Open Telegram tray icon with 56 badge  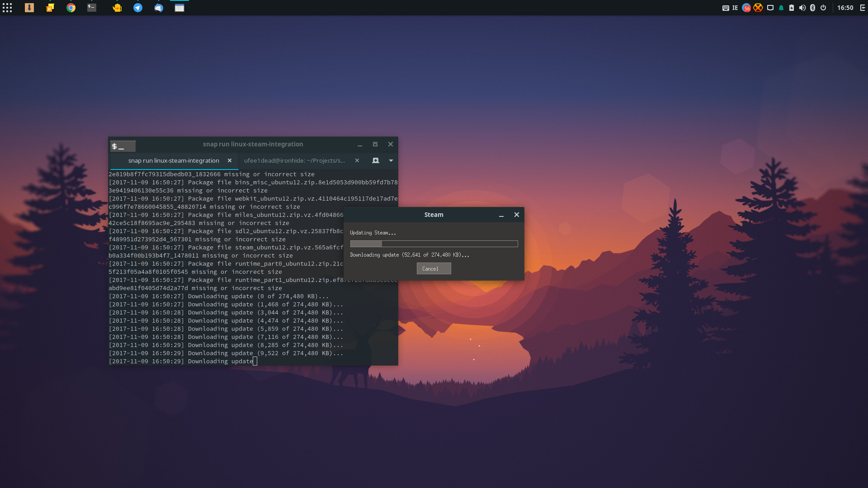(746, 8)
